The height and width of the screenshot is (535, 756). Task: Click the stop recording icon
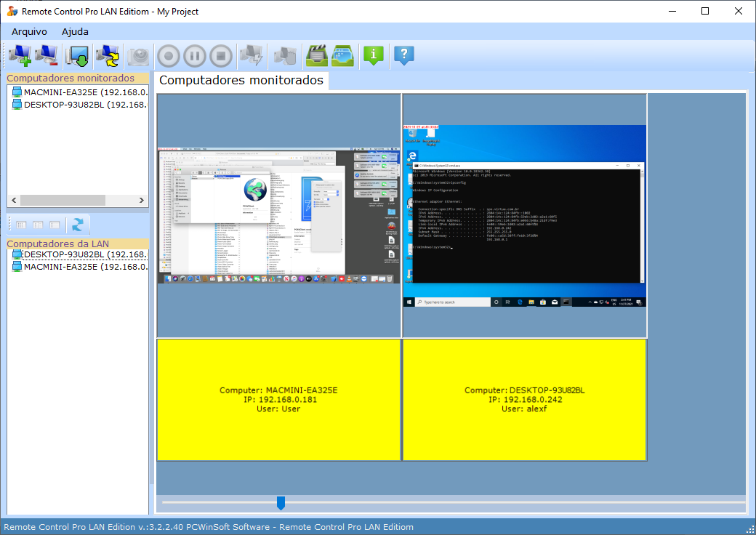[220, 56]
